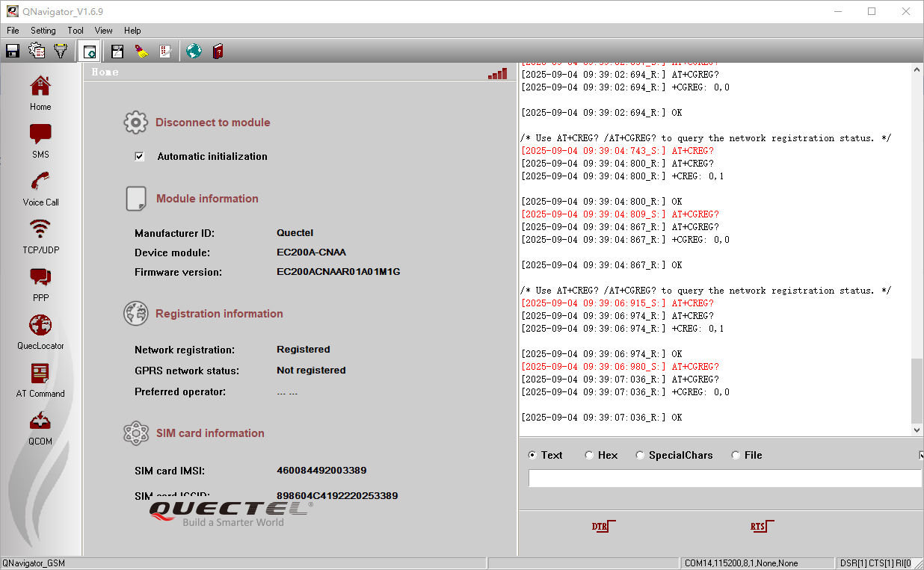
Task: Click the globe toolbar icon
Action: coord(194,51)
